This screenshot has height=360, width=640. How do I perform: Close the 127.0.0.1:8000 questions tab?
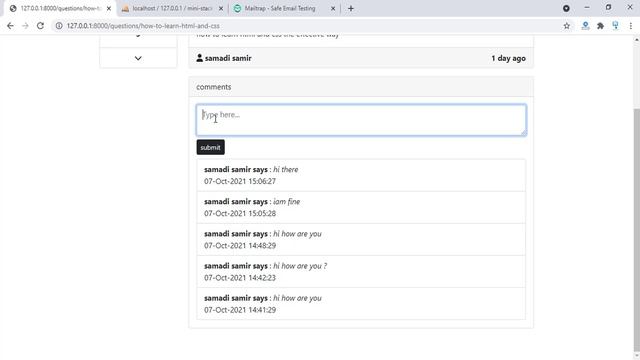pyautogui.click(x=109, y=8)
